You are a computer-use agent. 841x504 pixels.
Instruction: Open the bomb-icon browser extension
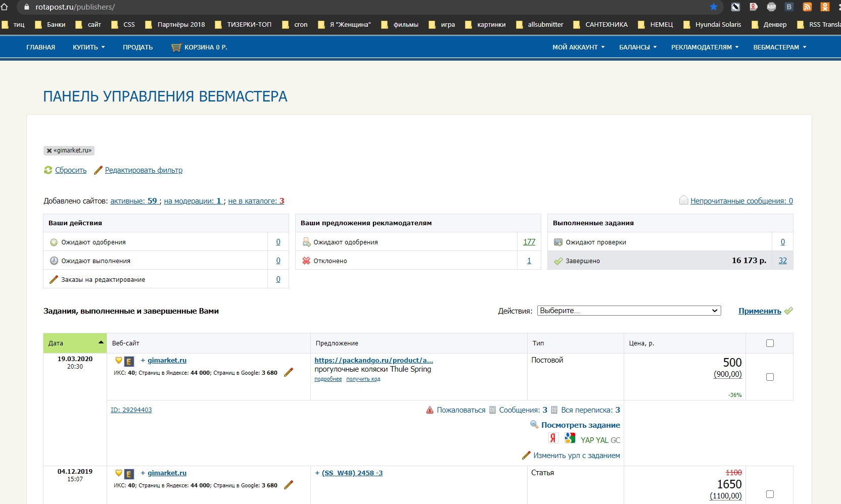[735, 7]
